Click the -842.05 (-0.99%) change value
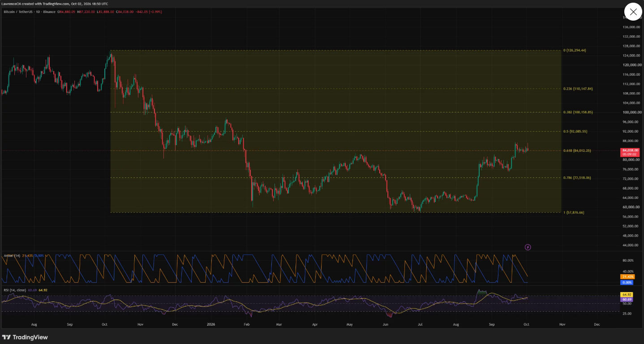Image resolution: width=644 pixels, height=344 pixels. (149, 12)
